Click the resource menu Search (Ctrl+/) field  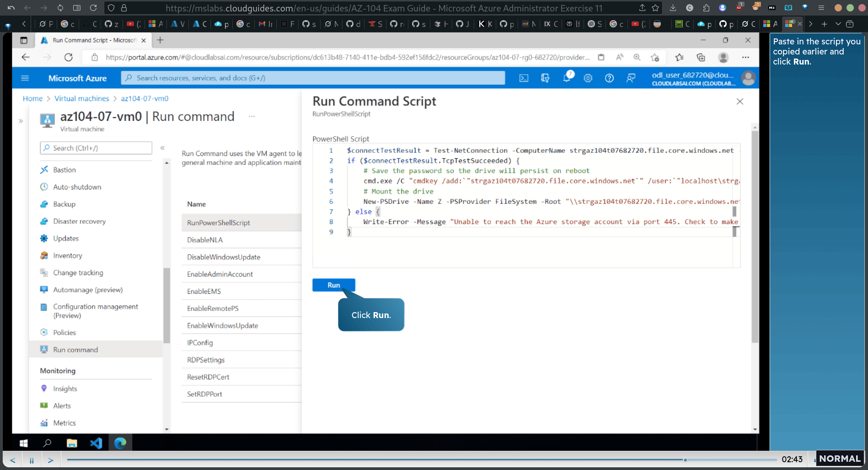(x=96, y=148)
